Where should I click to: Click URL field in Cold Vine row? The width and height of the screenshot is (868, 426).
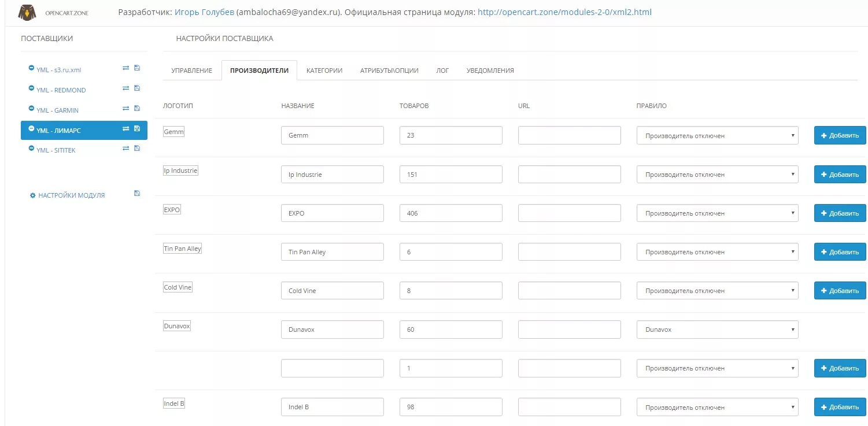(x=570, y=290)
